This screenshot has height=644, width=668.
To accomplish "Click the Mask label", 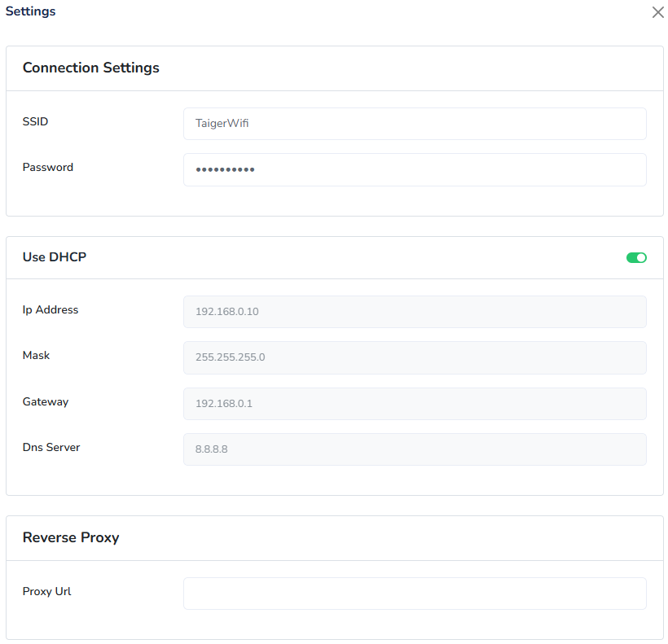I will pyautogui.click(x=37, y=355).
